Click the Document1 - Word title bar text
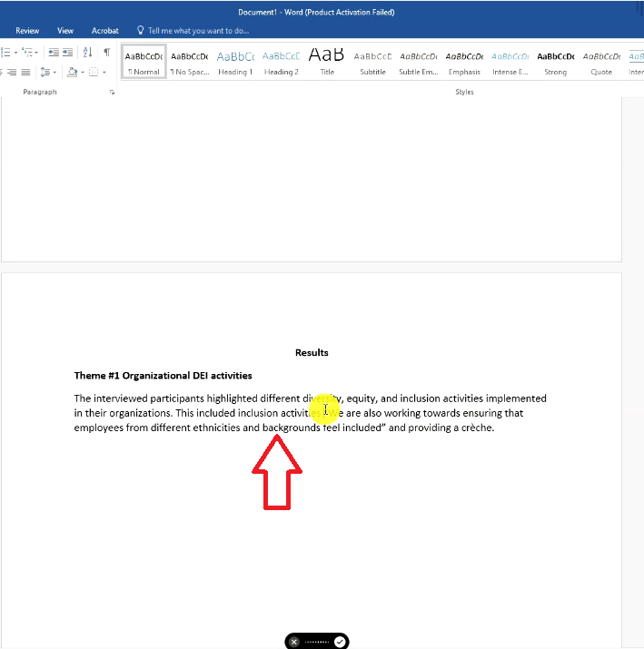Screen dimensions: 644x649 tap(316, 13)
